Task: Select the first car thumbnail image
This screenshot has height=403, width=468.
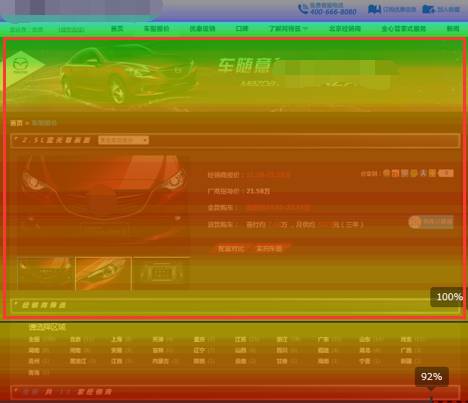Action: pos(46,273)
